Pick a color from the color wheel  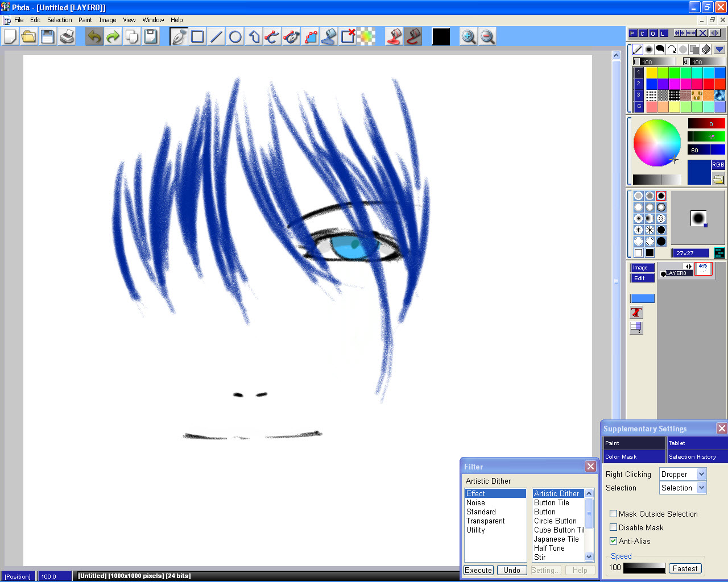pos(657,143)
